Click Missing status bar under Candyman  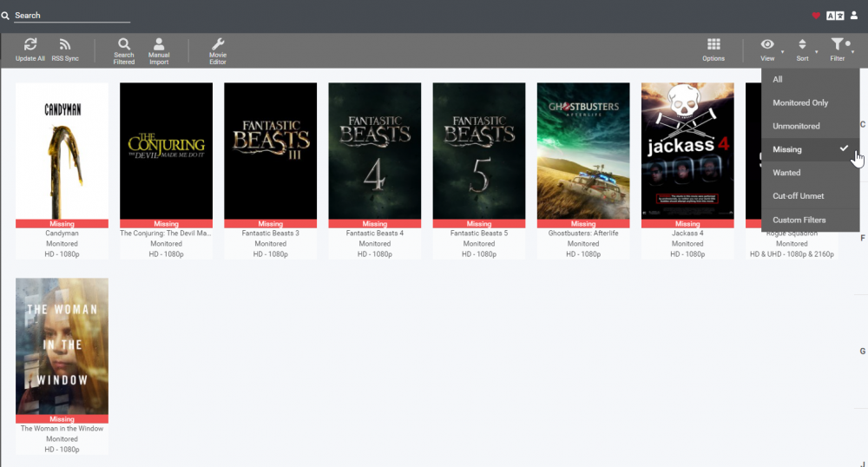tap(62, 224)
